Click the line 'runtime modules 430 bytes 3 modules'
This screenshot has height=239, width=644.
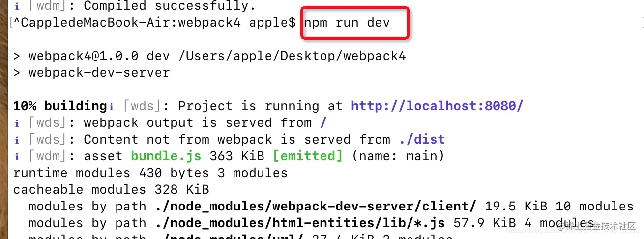click(x=150, y=173)
